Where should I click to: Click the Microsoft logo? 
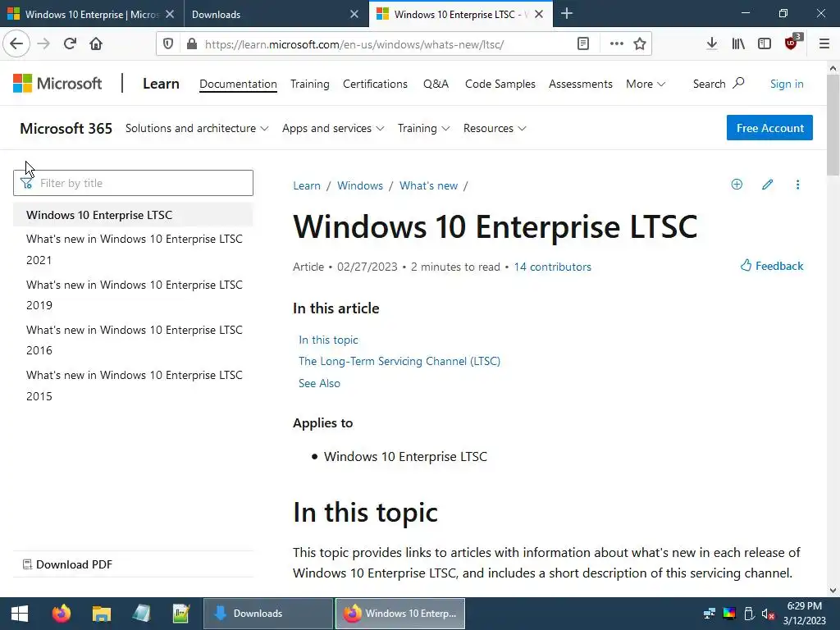click(57, 84)
